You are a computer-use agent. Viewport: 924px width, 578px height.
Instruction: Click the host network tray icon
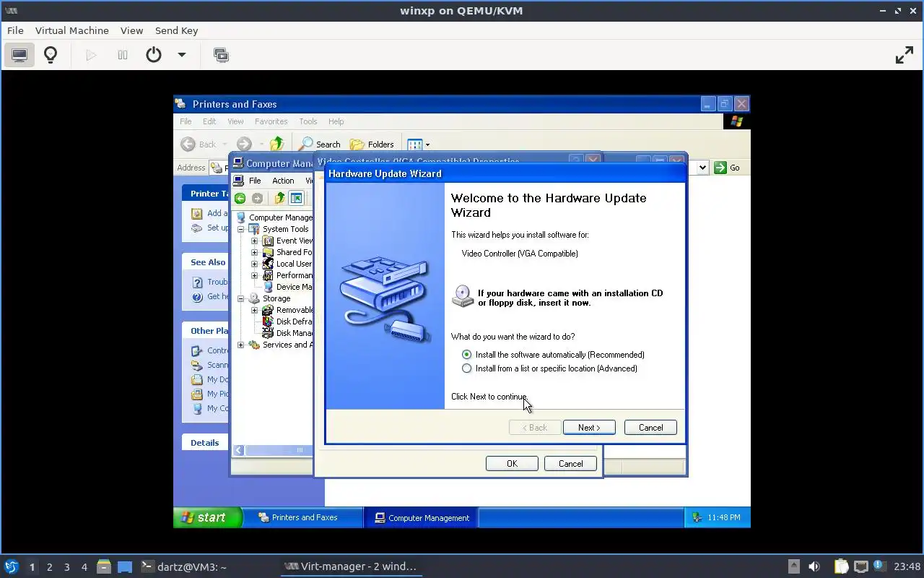[860, 566]
